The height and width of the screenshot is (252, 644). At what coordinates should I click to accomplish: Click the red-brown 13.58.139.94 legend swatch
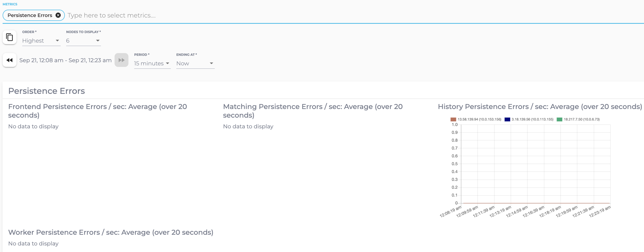point(453,119)
